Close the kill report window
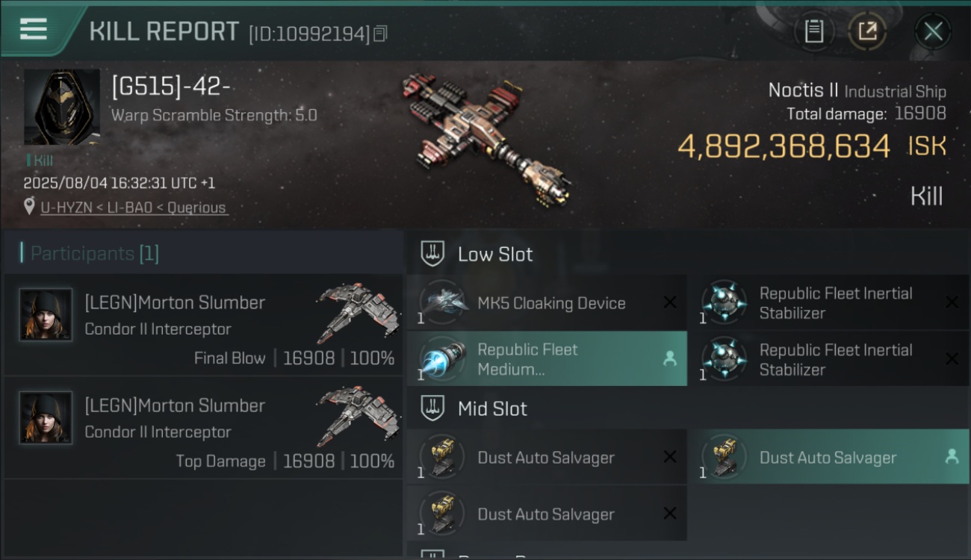This screenshot has height=560, width=971. coord(933,31)
